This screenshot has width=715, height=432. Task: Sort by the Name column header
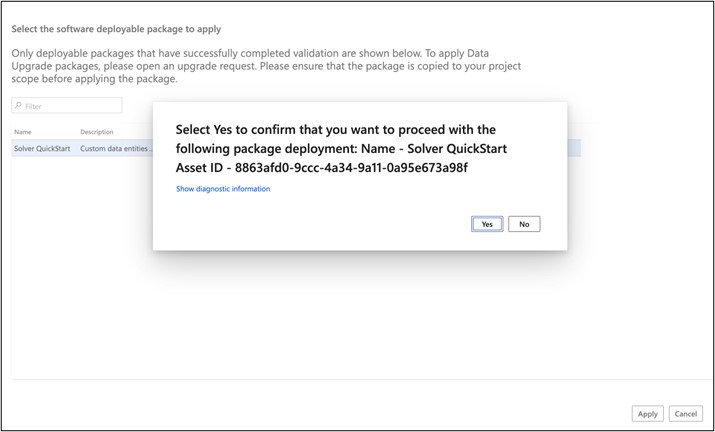[23, 132]
